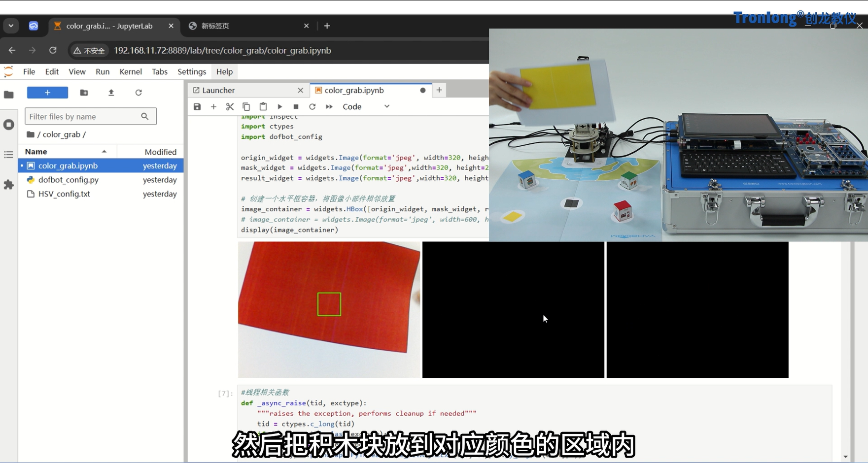Open the Settings menu
This screenshot has height=463, width=868.
192,71
